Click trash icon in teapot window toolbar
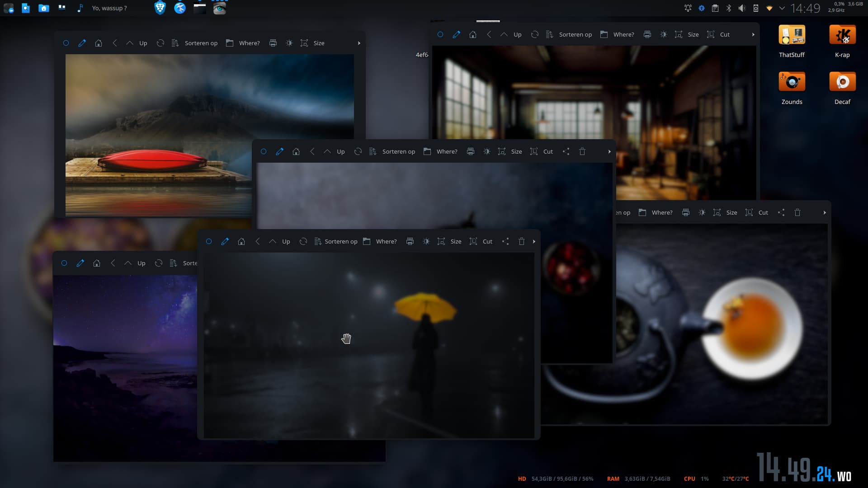Viewport: 868px width, 488px height. (797, 213)
